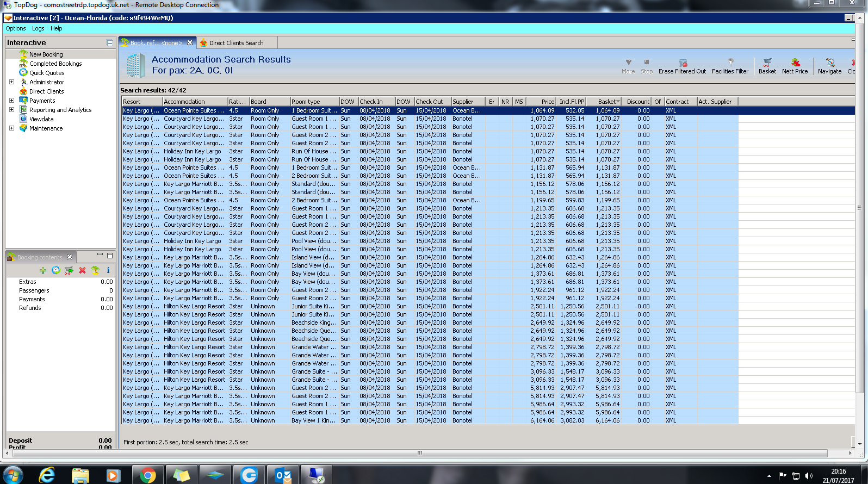Sort results by the Price column header
This screenshot has width=868, height=484.
541,102
